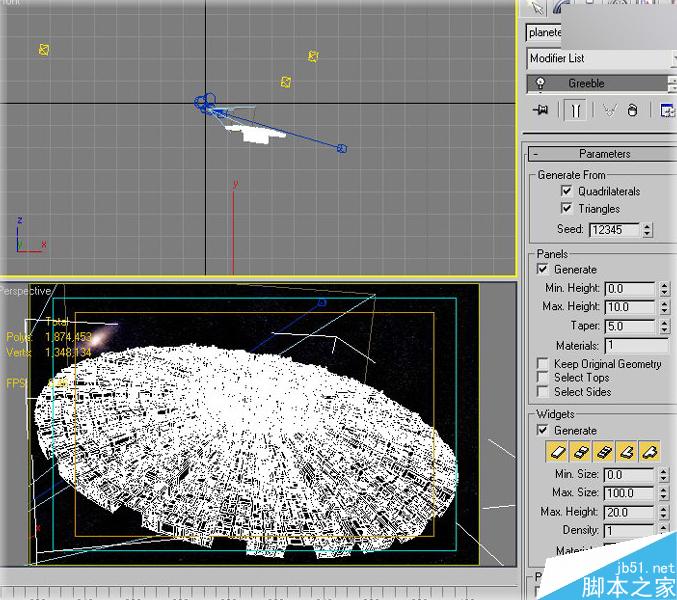Click Remove Modifier icon
The image size is (677, 600).
pos(633,110)
